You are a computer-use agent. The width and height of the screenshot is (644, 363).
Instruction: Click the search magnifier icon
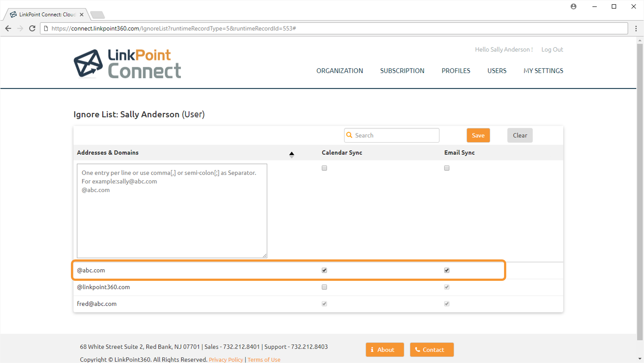tap(349, 135)
